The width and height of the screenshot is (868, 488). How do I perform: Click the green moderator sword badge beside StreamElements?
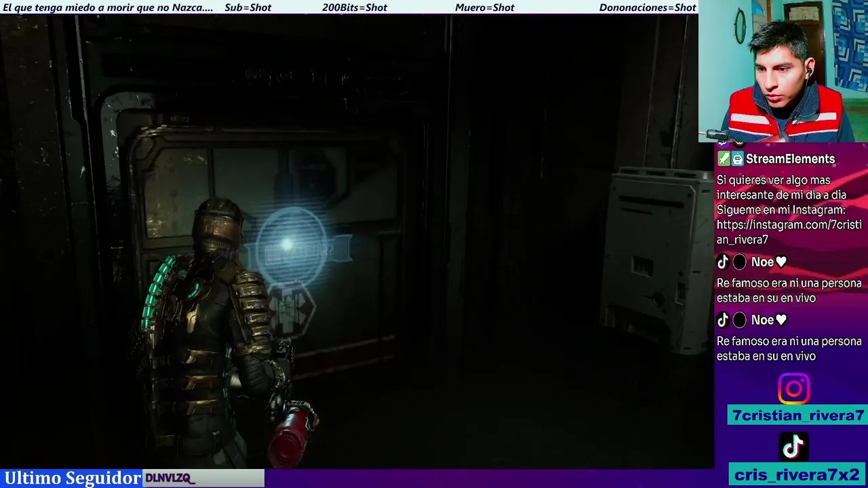pyautogui.click(x=724, y=159)
